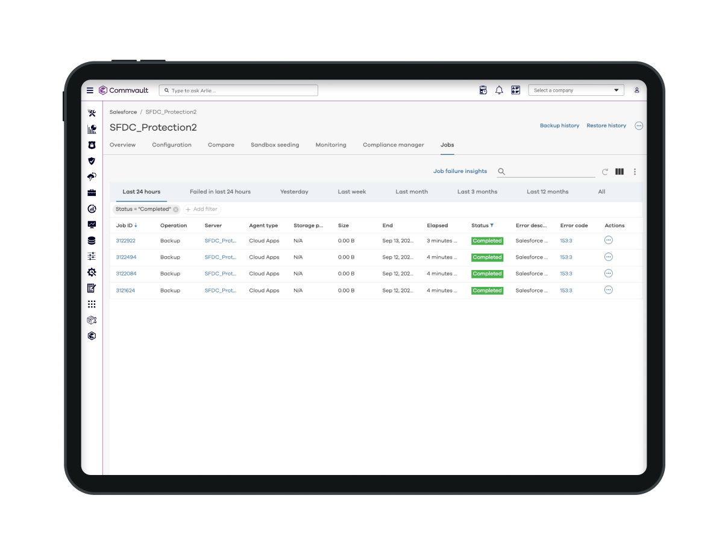Viewport: 728px width, 560px height.
Task: Open job 3122494 details link
Action: tap(125, 257)
